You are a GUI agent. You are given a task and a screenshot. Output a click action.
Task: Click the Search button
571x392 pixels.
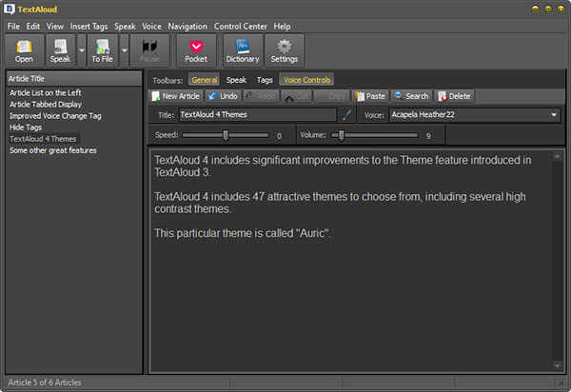[411, 96]
